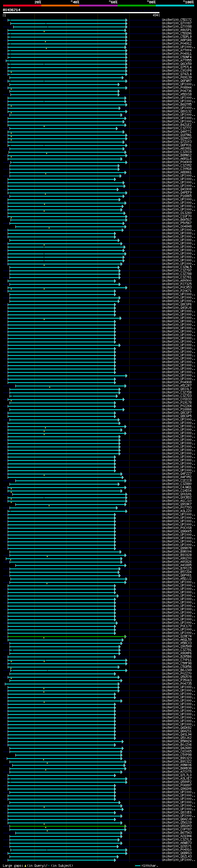Click hit UniRef100_P04909
Screen dimensions: 197x868
pos(177,162)
